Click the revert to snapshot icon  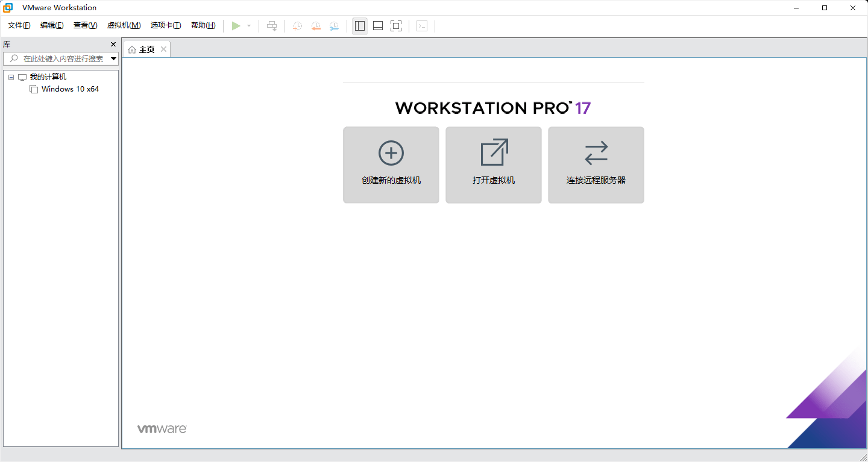(316, 26)
